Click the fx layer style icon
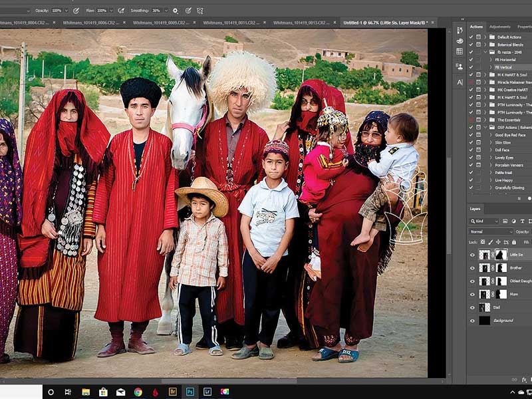 point(524,380)
